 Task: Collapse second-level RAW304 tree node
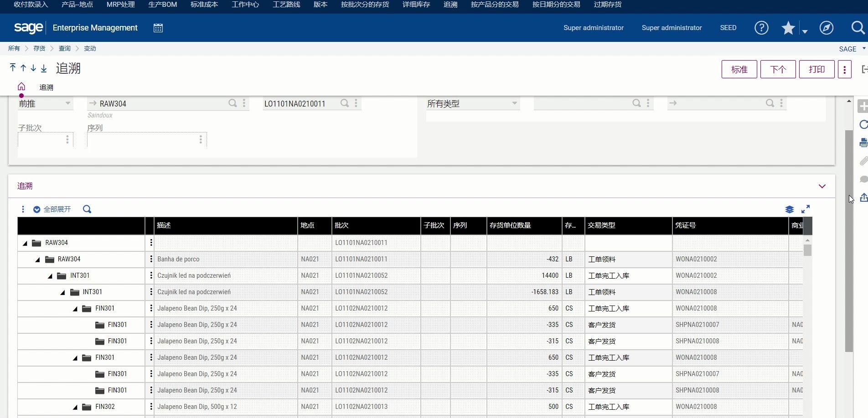38,260
